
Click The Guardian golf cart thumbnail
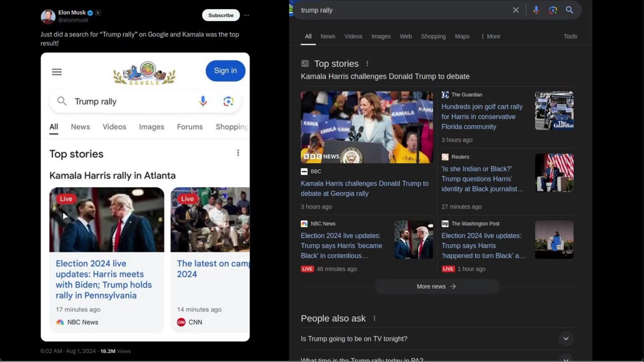554,111
